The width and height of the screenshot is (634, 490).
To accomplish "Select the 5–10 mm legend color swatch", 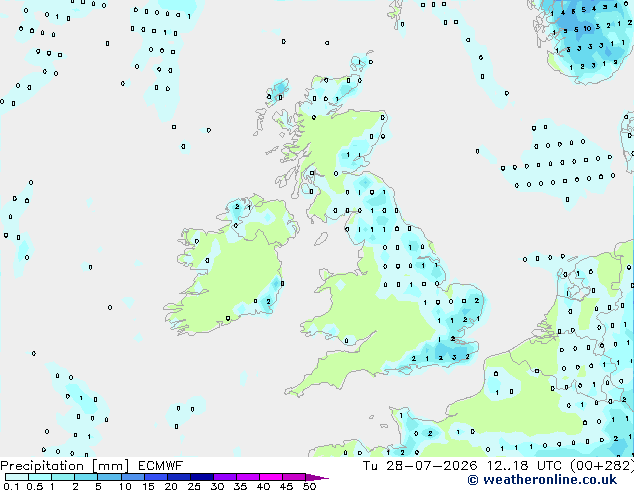I will pos(109,477).
